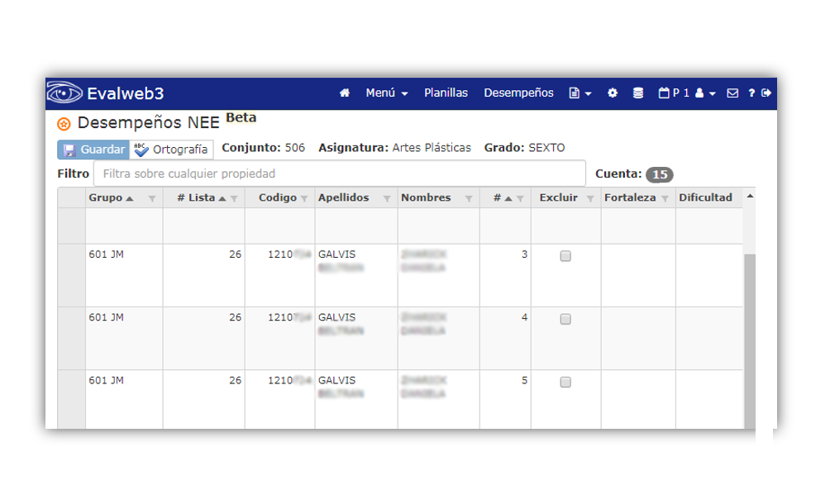Click the Evalweb3 eye logo
Image resolution: width=830 pixels, height=504 pixels.
[x=64, y=93]
